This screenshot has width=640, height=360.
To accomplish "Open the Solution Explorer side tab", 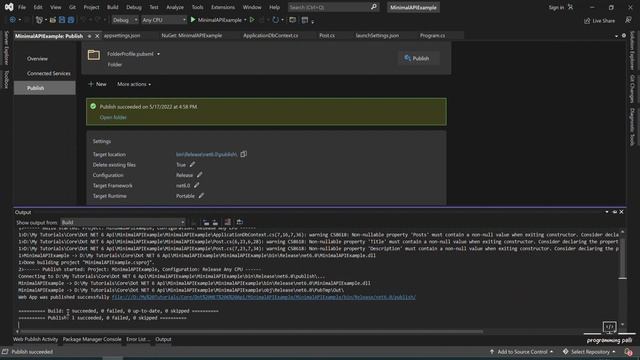I will coord(632,50).
